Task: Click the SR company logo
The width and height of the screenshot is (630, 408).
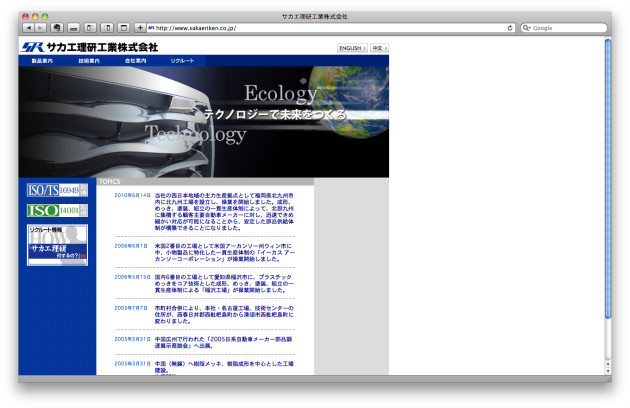Action: point(33,47)
